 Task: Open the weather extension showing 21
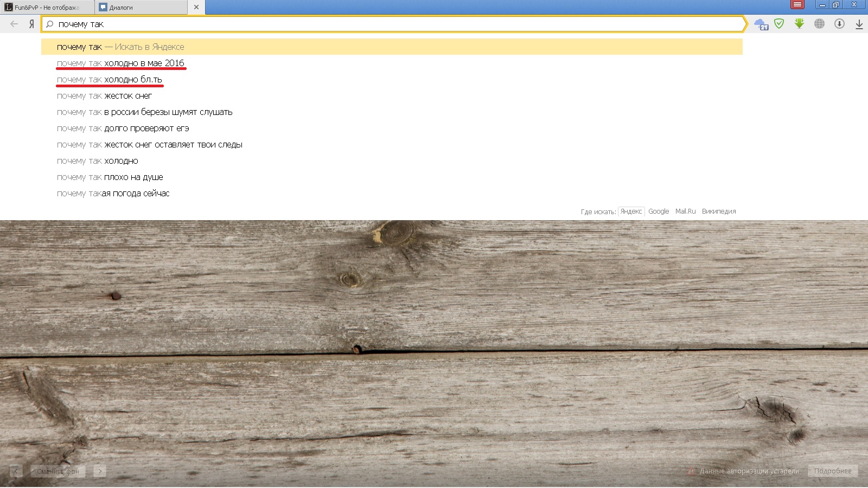761,24
